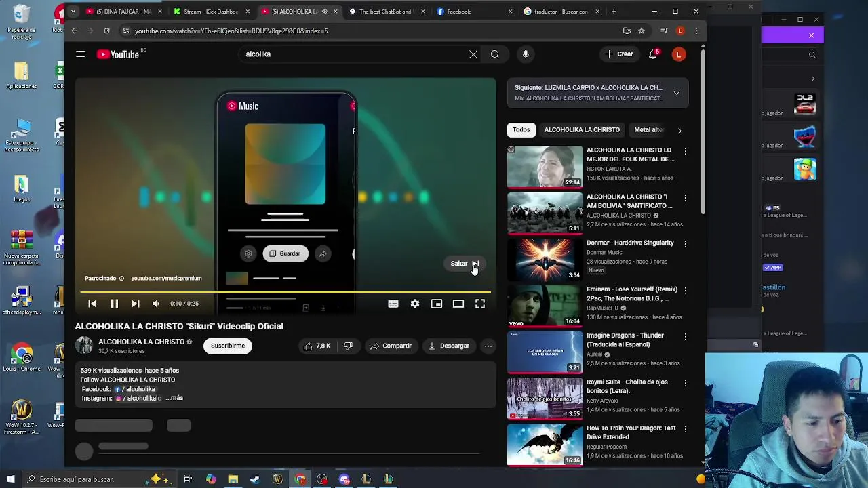Open Windows Start menu
This screenshot has width=868, height=488.
(10, 479)
